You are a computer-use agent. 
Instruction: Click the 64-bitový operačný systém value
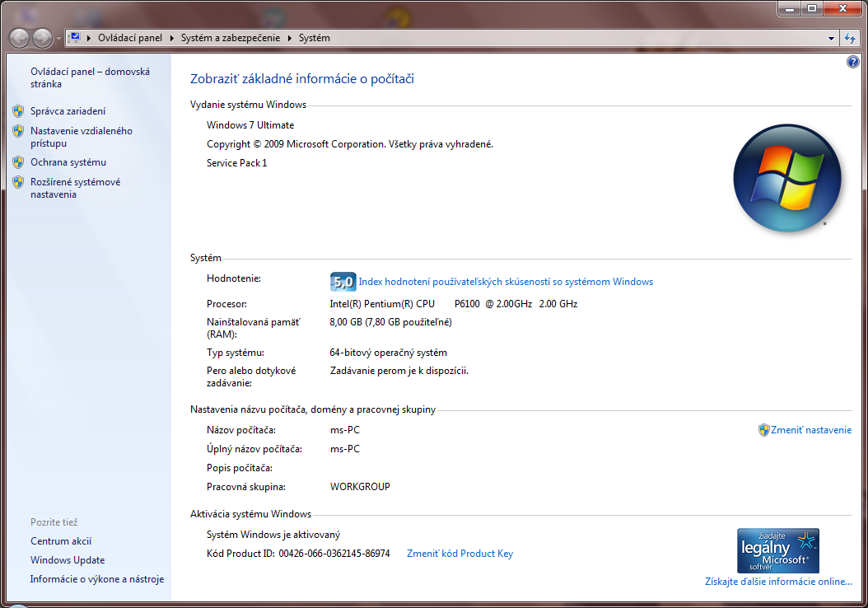point(388,353)
